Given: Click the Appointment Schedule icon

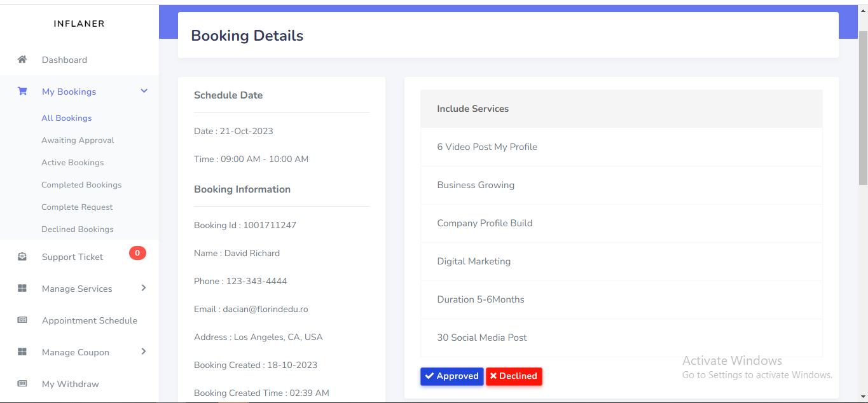Looking at the screenshot, I should pyautogui.click(x=22, y=320).
